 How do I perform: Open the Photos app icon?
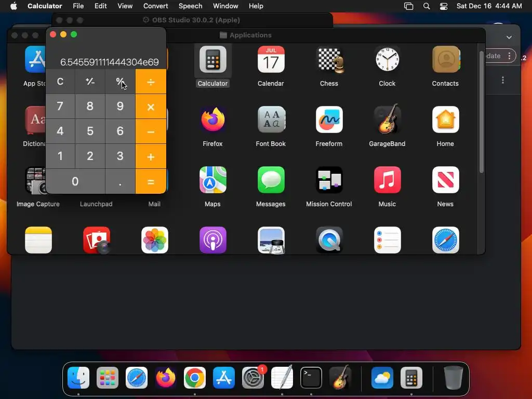point(155,240)
